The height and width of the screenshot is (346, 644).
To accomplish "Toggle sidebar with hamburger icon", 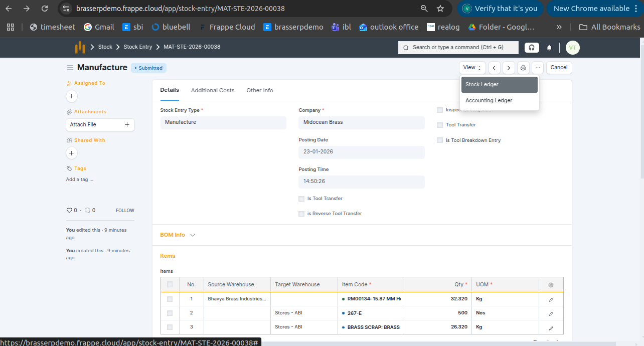I will (70, 68).
